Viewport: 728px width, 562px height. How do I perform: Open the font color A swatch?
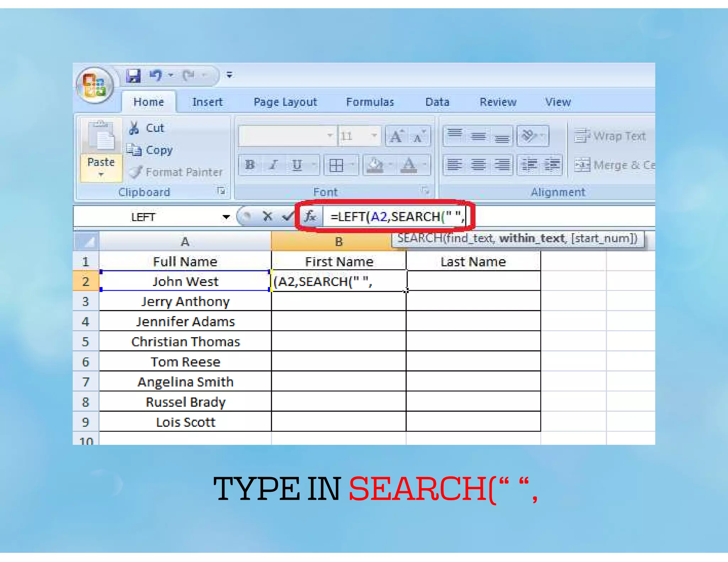pyautogui.click(x=409, y=165)
